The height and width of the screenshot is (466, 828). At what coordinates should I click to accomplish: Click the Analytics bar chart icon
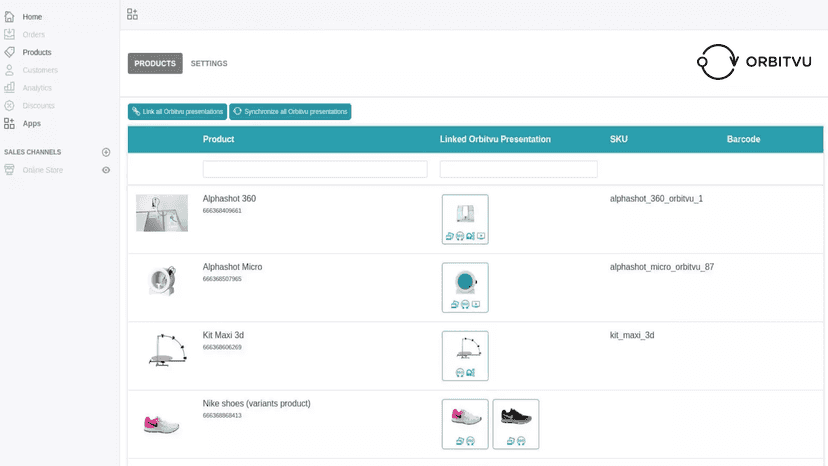[10, 88]
